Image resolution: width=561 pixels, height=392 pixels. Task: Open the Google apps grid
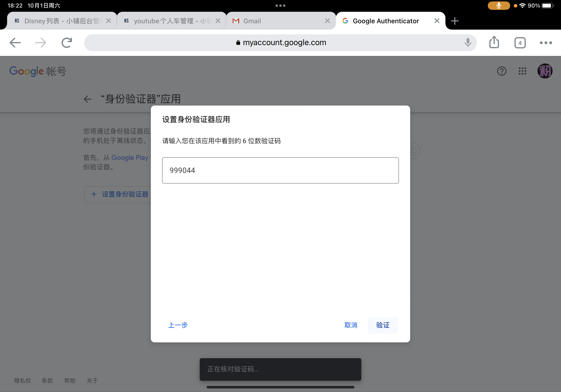(522, 71)
